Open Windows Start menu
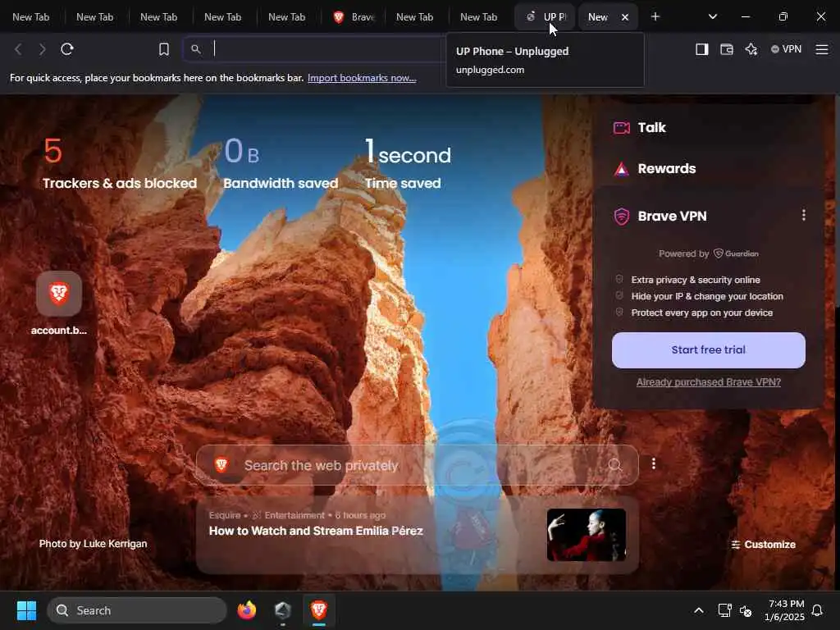Viewport: 840px width, 630px height. point(26,610)
